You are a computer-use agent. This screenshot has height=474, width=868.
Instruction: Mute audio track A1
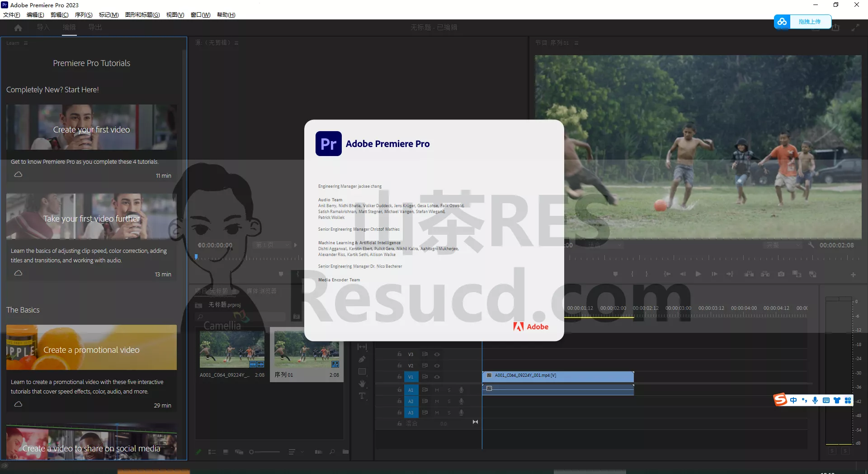click(437, 390)
